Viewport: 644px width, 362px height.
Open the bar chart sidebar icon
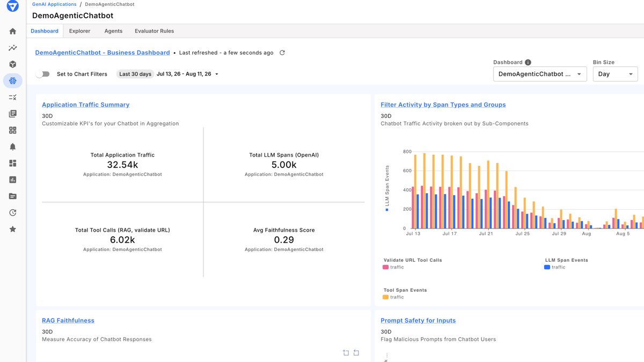pos(13,180)
